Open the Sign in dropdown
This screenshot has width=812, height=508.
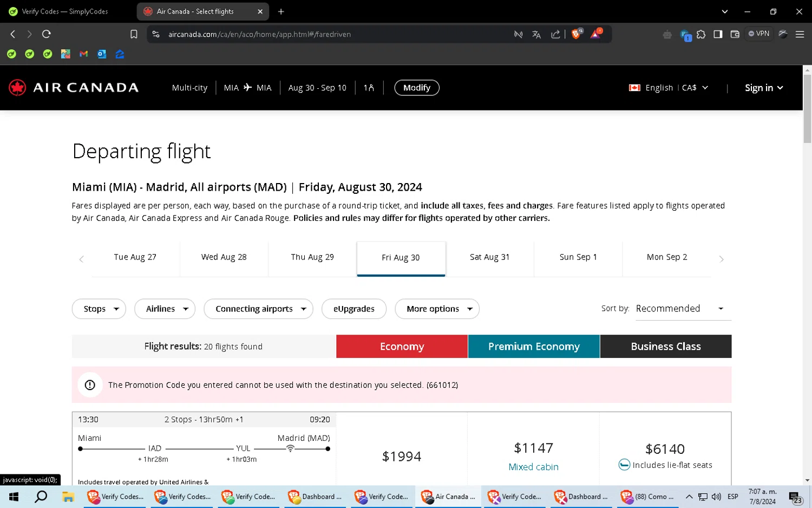pos(764,88)
